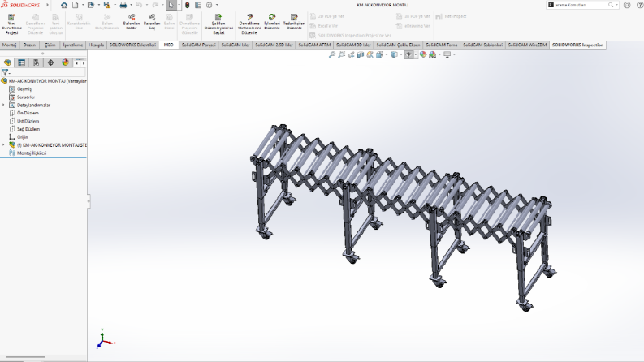Viewport: 644px width, 362px height.
Task: Select Montaj İlişkileri in feature tree
Action: (32, 153)
